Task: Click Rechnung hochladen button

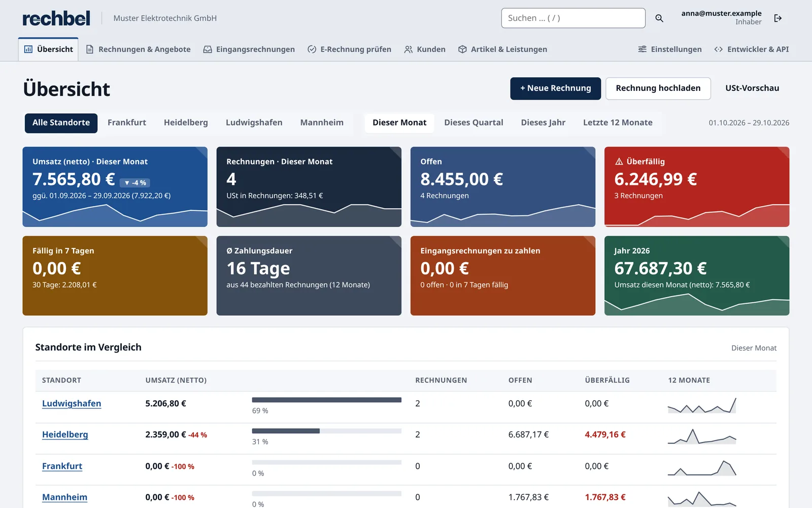Action: 658,88
